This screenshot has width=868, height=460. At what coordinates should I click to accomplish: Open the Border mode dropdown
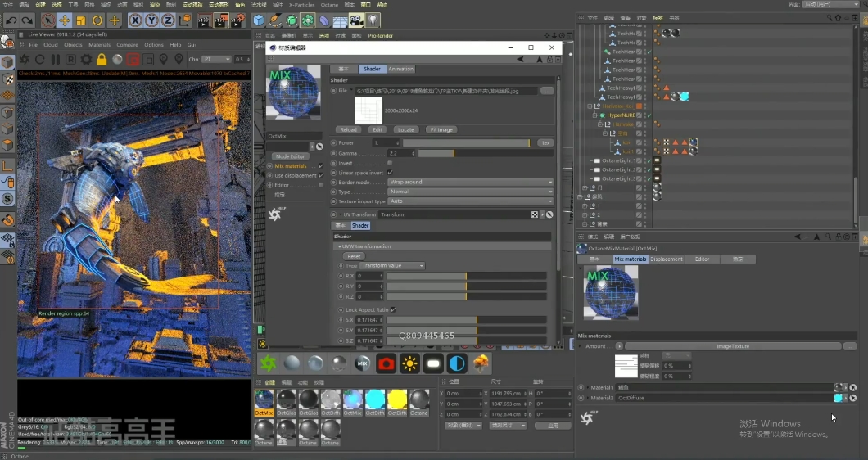[x=470, y=182]
